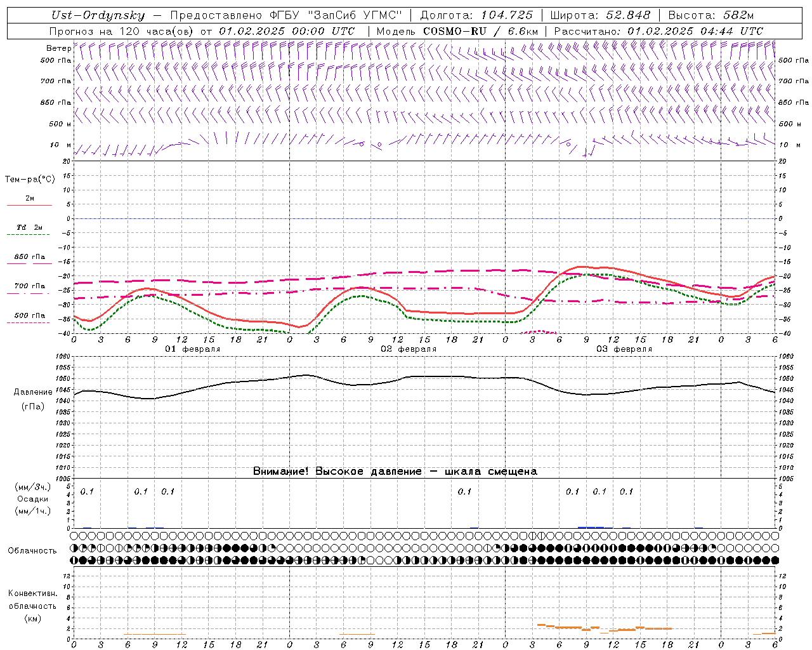Select the 01 февраля date label
This screenshot has width=812, height=650.
[193, 349]
